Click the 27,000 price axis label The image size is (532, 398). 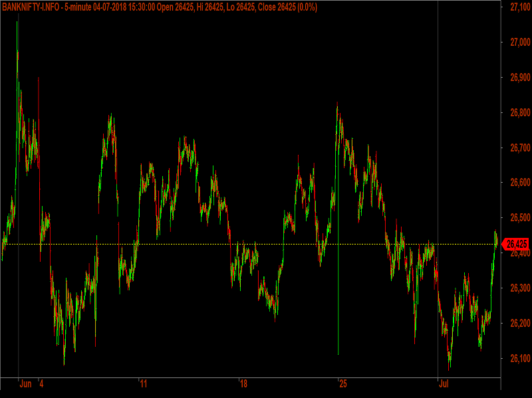[520, 42]
